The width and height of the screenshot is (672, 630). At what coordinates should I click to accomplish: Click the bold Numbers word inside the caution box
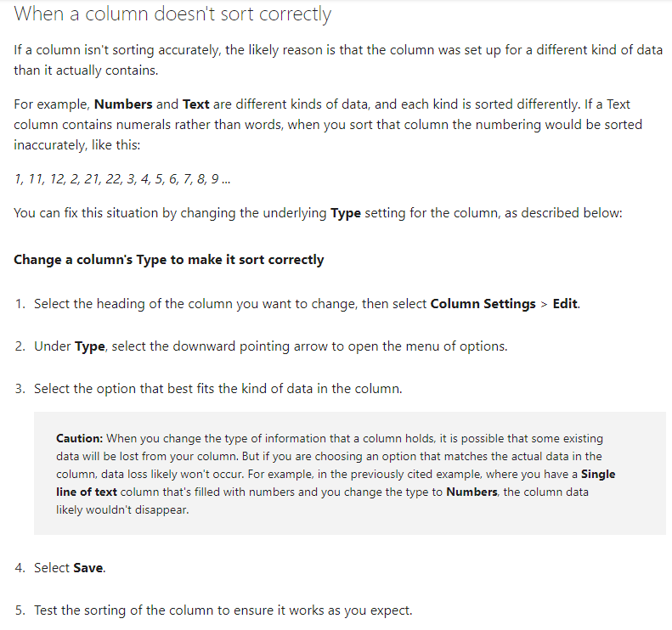tap(472, 492)
